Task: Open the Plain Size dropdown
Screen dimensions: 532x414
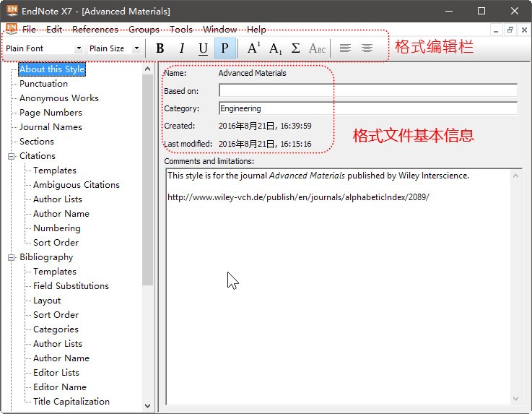Action: 136,48
